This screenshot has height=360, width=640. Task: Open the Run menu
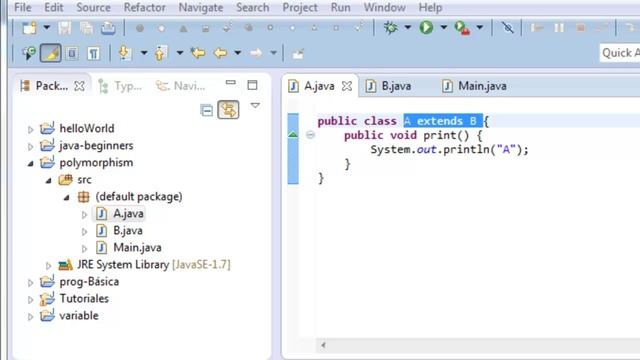pos(340,7)
